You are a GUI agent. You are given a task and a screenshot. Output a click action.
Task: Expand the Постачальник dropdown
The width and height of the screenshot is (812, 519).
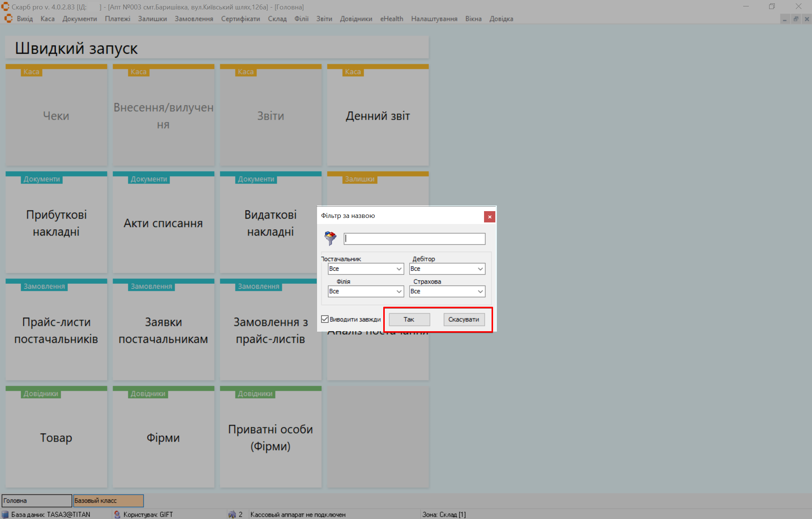[x=399, y=269]
